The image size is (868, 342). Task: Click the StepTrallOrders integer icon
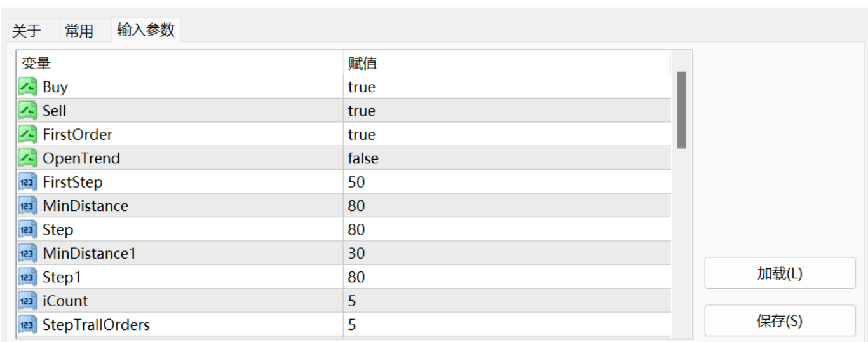pyautogui.click(x=27, y=325)
